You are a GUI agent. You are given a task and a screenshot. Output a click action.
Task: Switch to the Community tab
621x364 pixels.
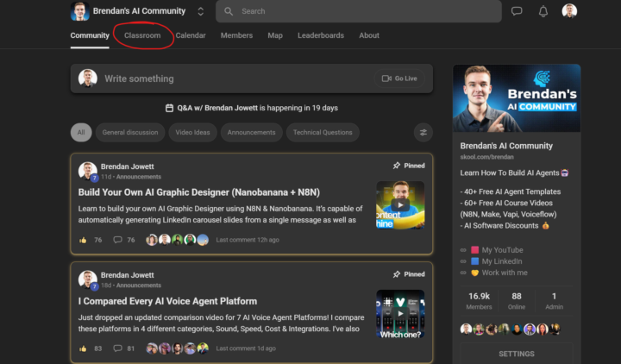click(x=90, y=35)
